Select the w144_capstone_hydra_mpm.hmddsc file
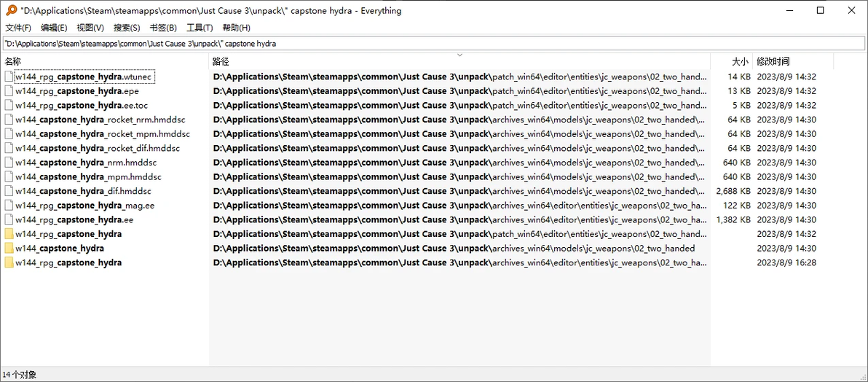Image resolution: width=868 pixels, height=382 pixels. pyautogui.click(x=88, y=177)
